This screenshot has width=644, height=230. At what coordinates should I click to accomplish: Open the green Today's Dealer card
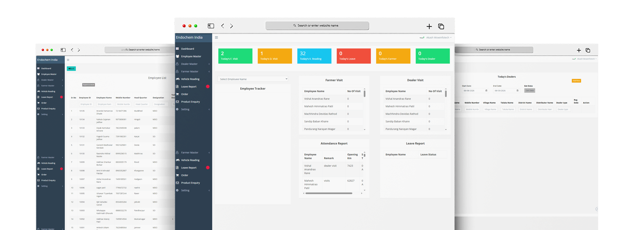(x=433, y=56)
